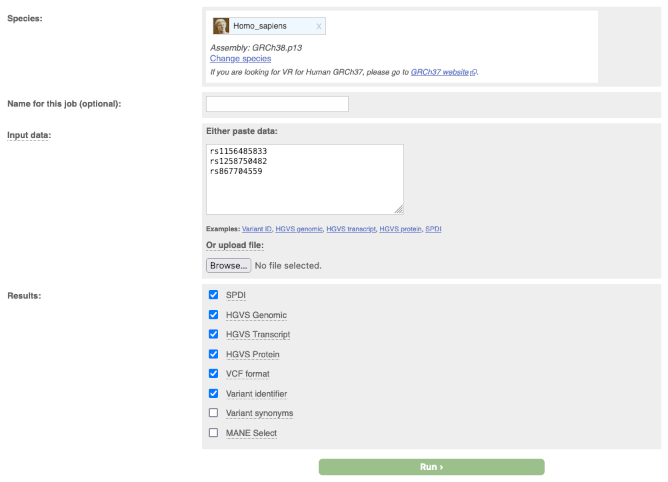
Task: Remove Homo_sapiens with the x icon
Action: [x=319, y=26]
